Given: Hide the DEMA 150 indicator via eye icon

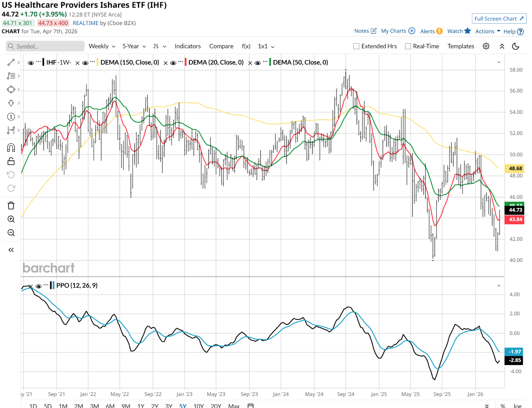Looking at the screenshot, I should (x=85, y=63).
